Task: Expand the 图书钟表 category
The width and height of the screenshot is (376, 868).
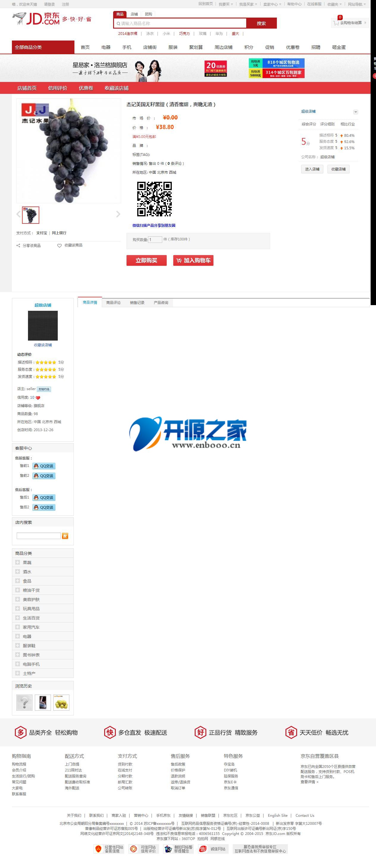Action: 18,655
